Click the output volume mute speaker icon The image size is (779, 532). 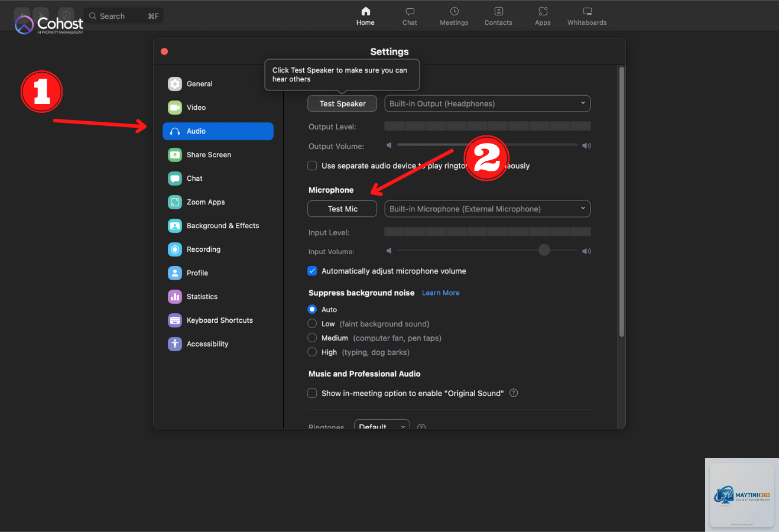point(389,145)
